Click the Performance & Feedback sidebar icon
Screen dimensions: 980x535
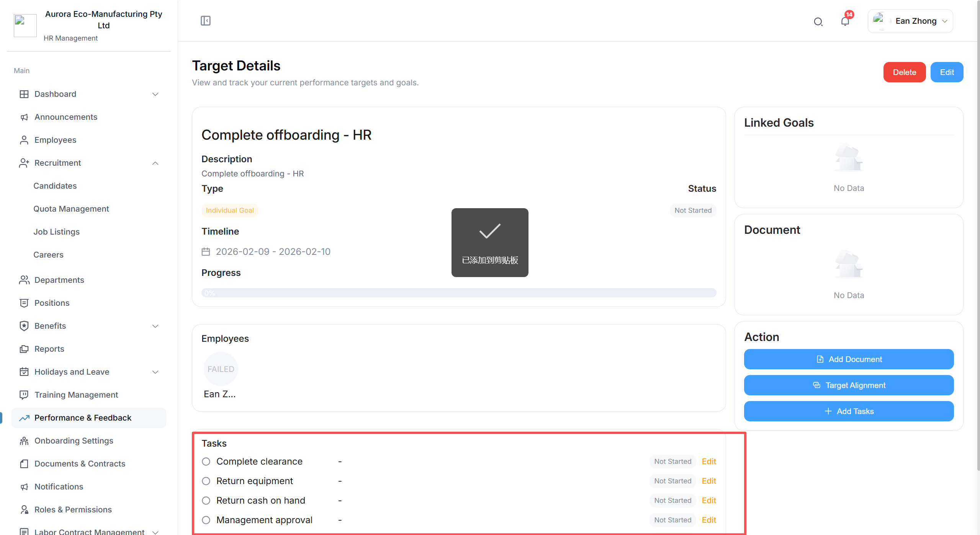coord(24,418)
